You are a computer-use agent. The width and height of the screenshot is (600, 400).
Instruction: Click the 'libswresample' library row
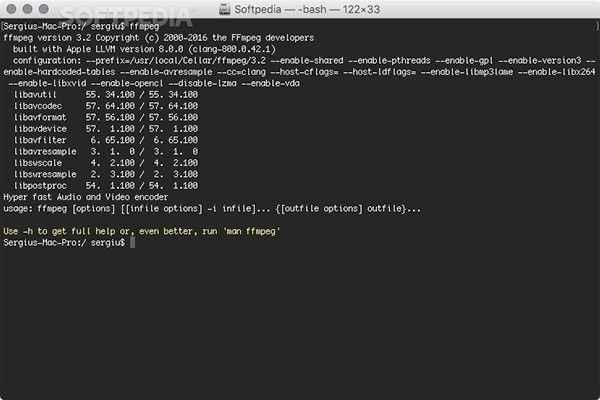(x=106, y=174)
